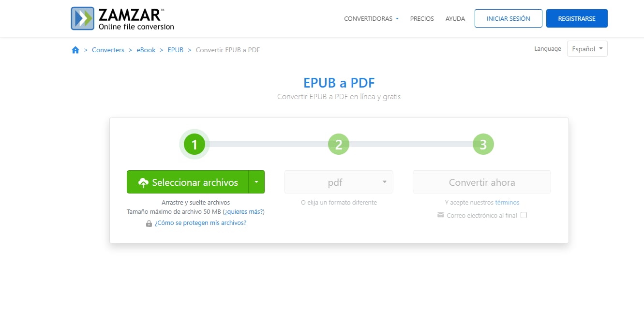Select step 3 green circle
Image resolution: width=644 pixels, height=312 pixels.
482,144
